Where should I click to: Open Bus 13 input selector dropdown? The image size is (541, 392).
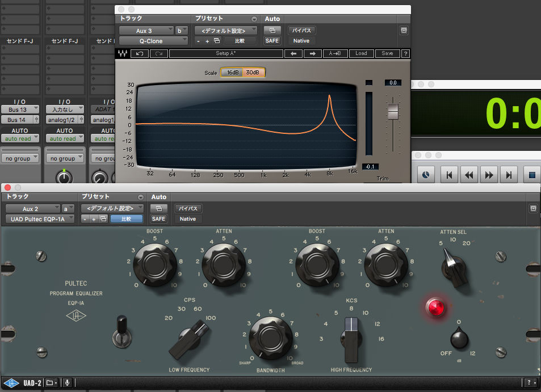(20, 109)
